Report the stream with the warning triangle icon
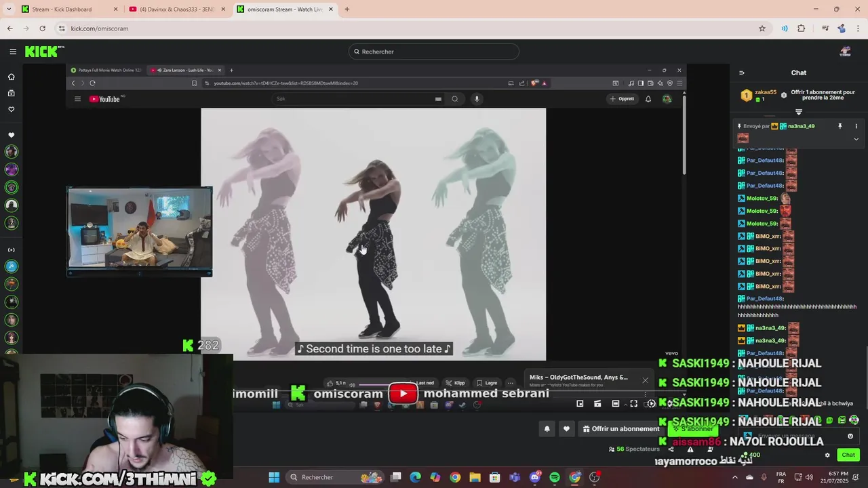 coord(690,449)
